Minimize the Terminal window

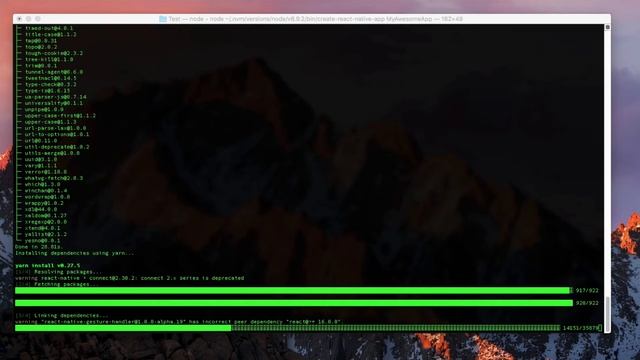point(29,19)
